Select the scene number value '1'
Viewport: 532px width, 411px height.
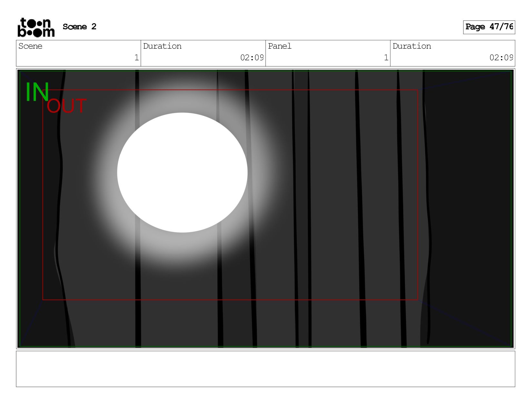pos(136,58)
